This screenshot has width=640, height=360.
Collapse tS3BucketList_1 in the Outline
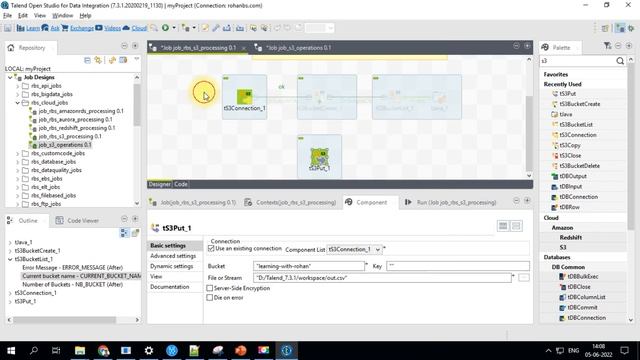click(x=10, y=259)
